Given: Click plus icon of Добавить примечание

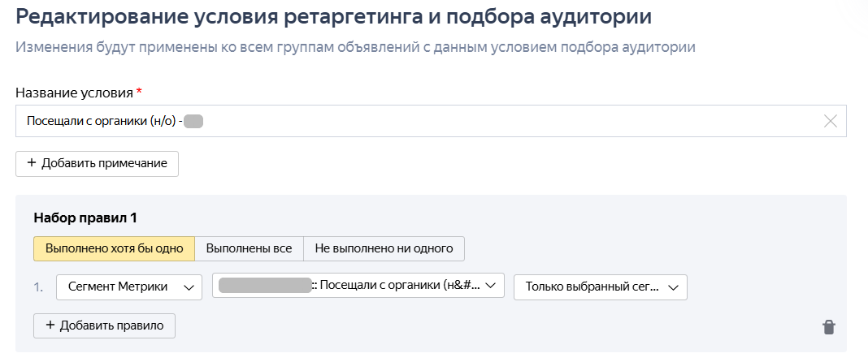Looking at the screenshot, I should point(32,163).
